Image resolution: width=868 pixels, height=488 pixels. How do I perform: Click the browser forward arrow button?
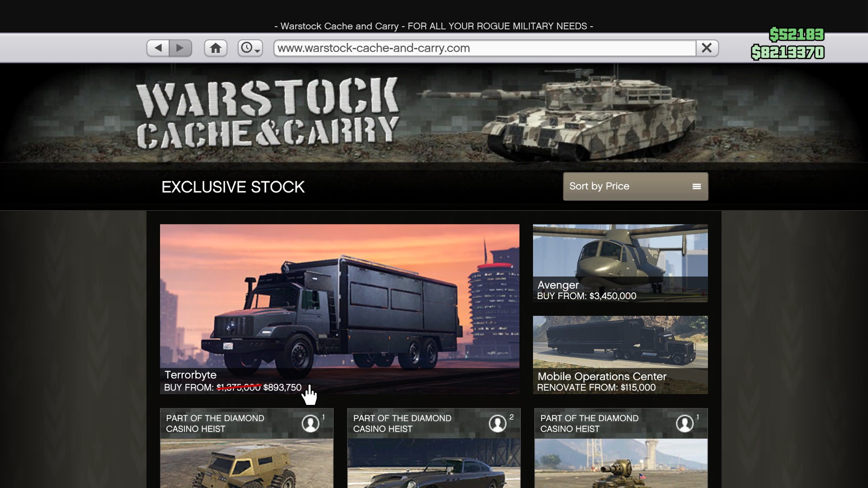click(180, 48)
